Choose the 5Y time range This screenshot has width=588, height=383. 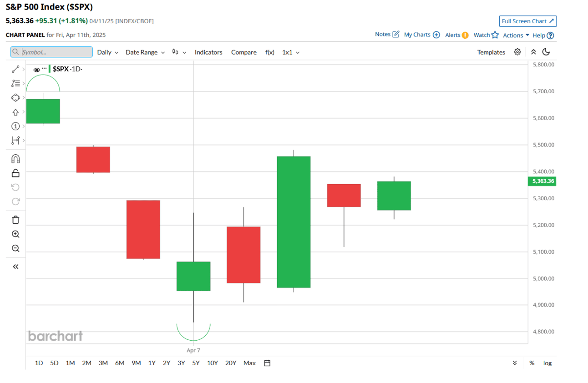pyautogui.click(x=196, y=363)
